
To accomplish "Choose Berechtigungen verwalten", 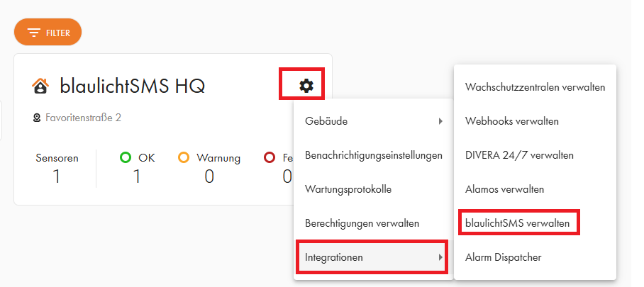I will (x=373, y=223).
